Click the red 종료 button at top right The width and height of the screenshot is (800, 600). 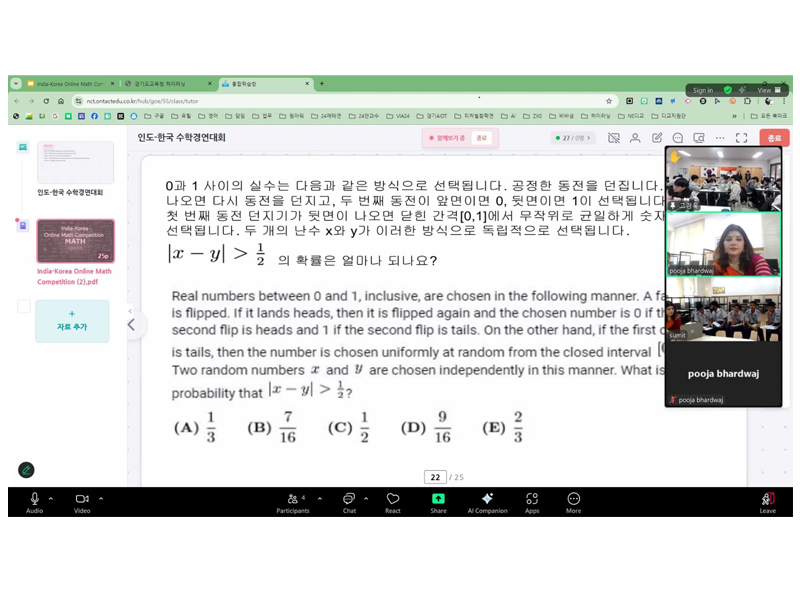coord(773,138)
